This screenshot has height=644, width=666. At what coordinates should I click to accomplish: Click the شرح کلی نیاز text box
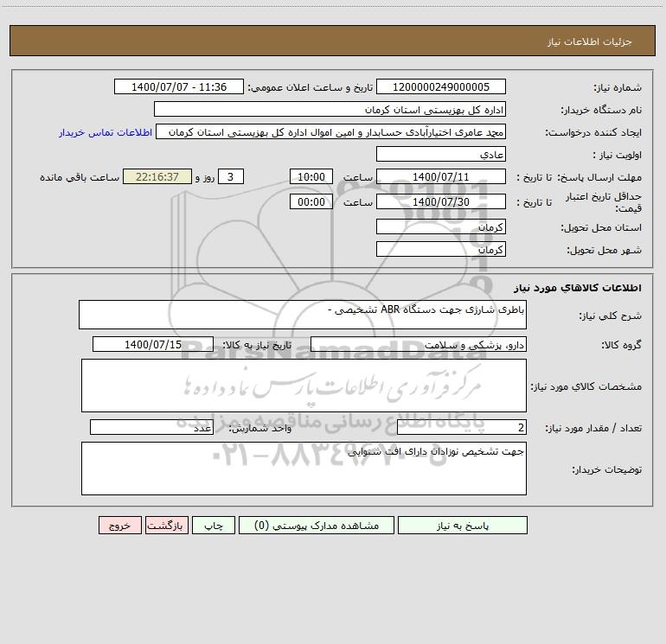[x=303, y=315]
